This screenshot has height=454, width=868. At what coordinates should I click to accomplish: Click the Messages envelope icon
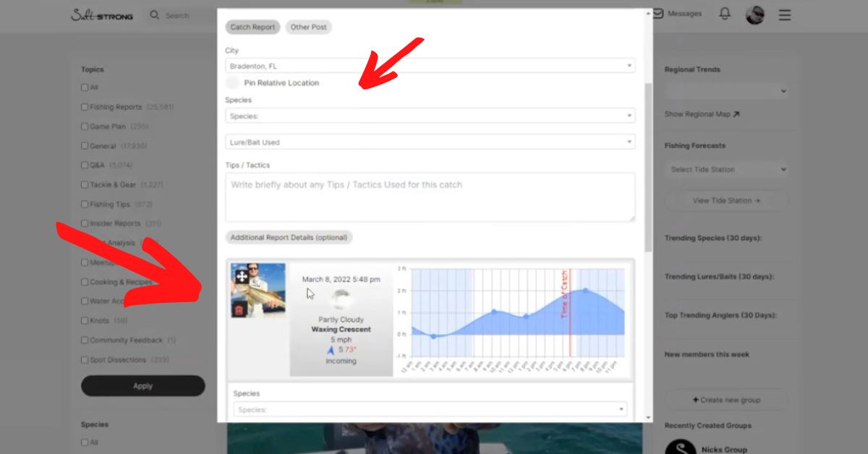coord(658,14)
